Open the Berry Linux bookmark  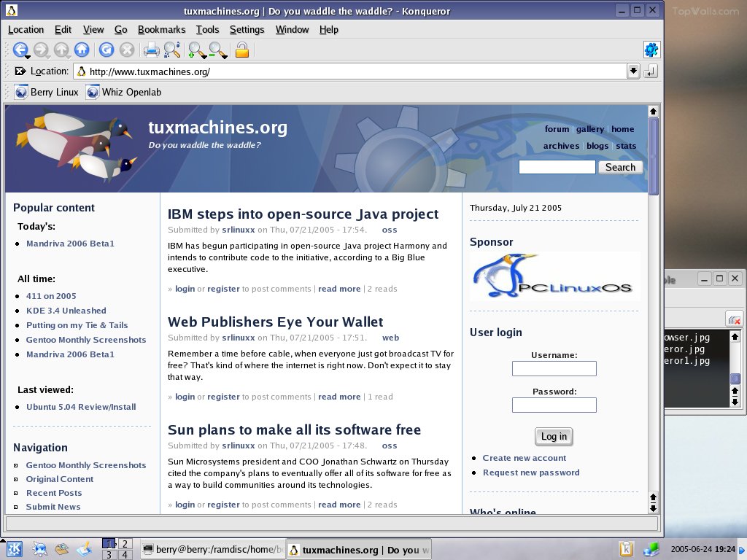click(46, 92)
